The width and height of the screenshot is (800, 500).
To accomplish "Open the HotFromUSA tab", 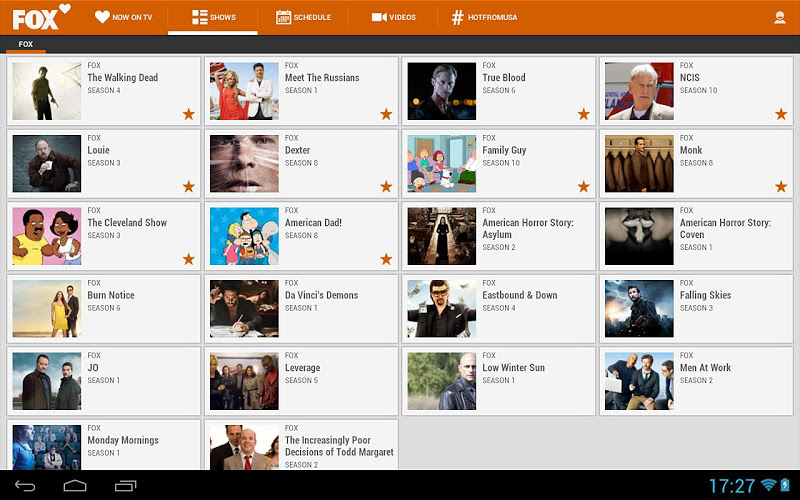I will pyautogui.click(x=484, y=17).
